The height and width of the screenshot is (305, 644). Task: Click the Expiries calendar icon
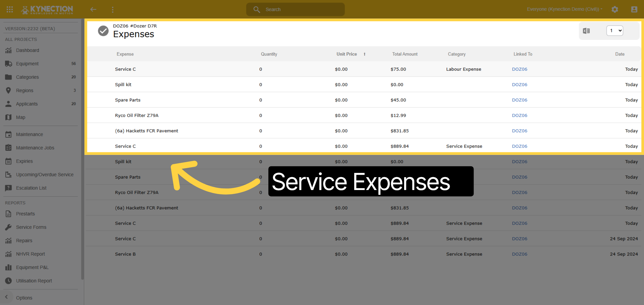(9, 161)
